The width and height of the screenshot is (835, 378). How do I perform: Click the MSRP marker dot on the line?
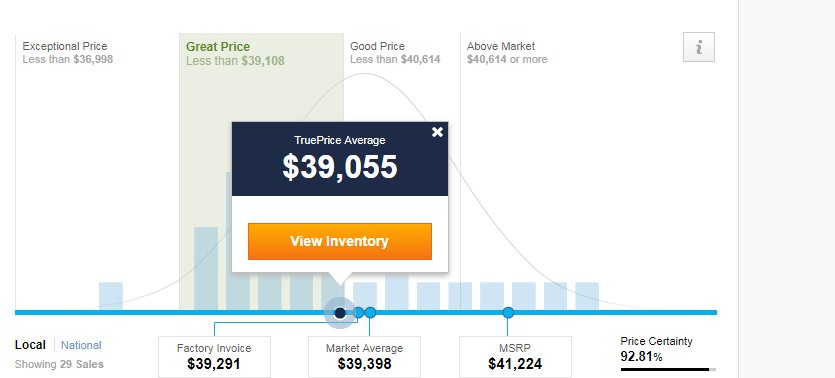point(509,313)
